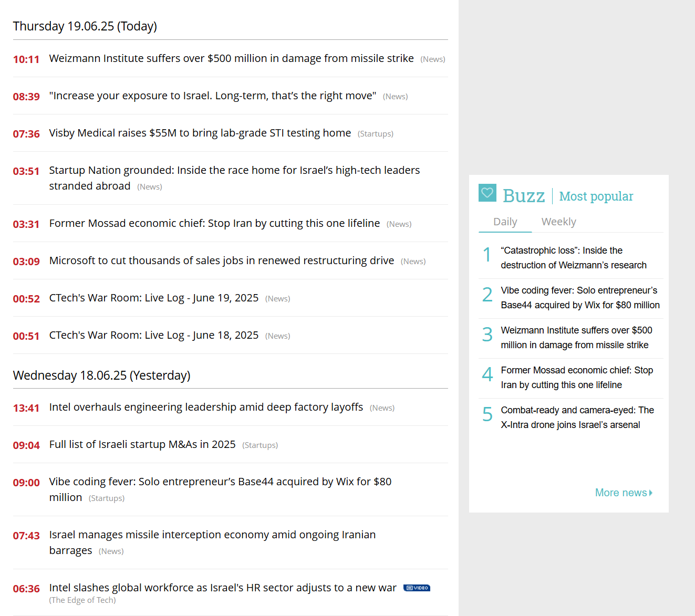Open Buzz item 1 "Catastrophic loss" story
The image size is (695, 616).
pyautogui.click(x=574, y=258)
